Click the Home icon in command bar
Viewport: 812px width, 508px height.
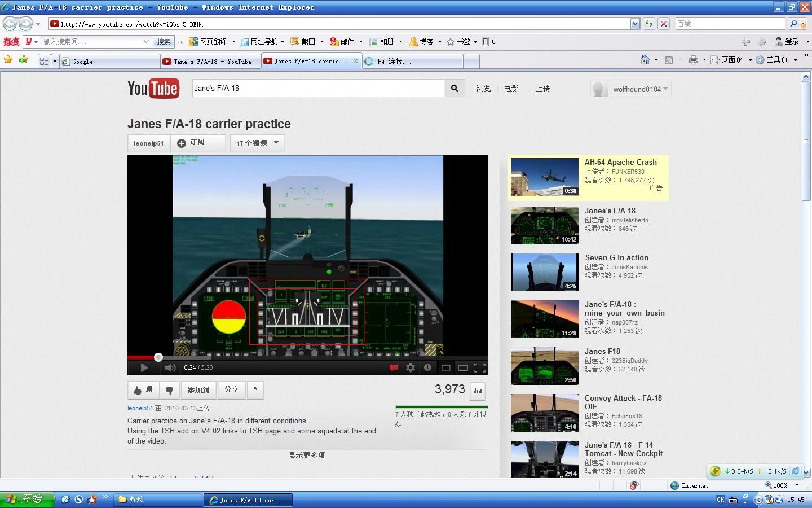[645, 60]
